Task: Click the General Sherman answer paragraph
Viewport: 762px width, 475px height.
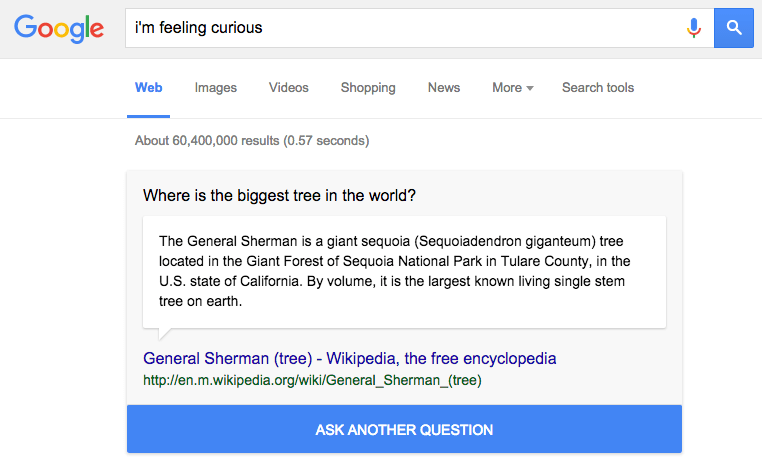Action: (394, 271)
